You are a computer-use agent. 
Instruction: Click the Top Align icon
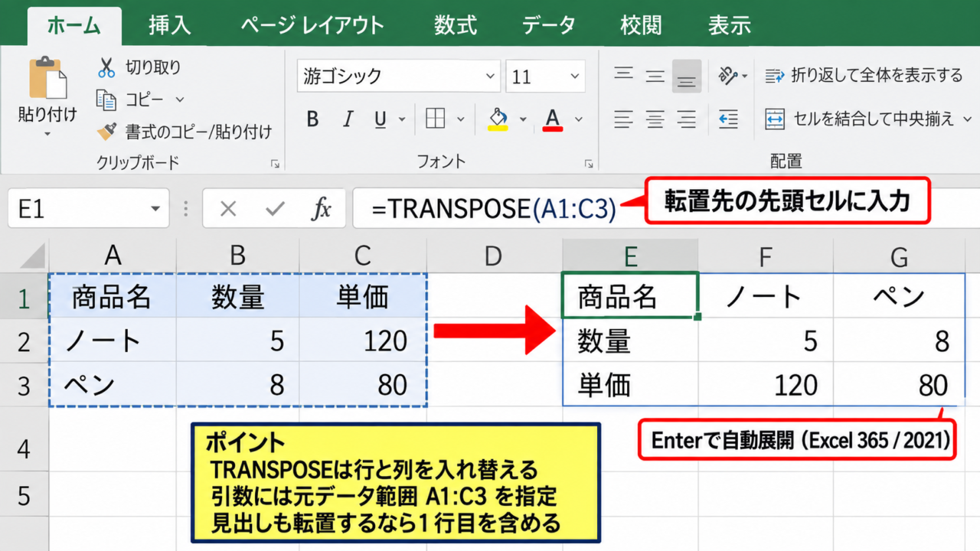(x=624, y=76)
